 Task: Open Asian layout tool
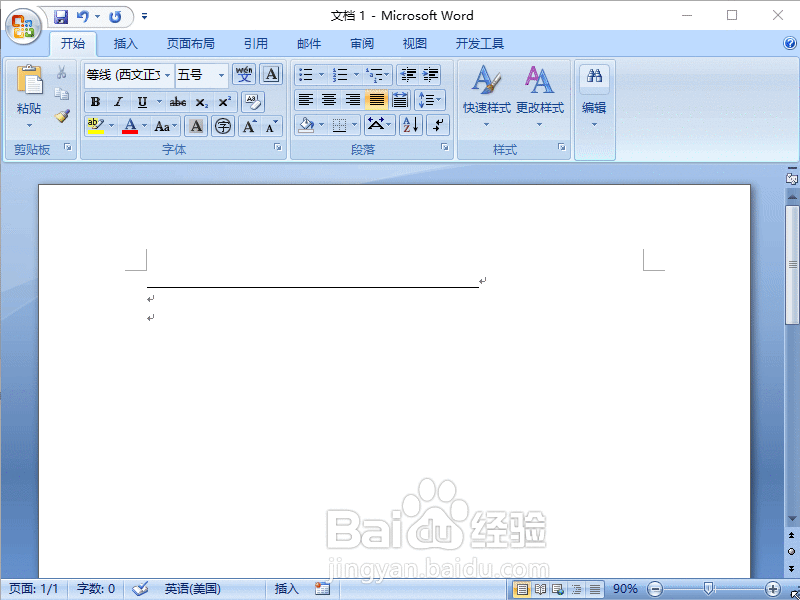[379, 125]
